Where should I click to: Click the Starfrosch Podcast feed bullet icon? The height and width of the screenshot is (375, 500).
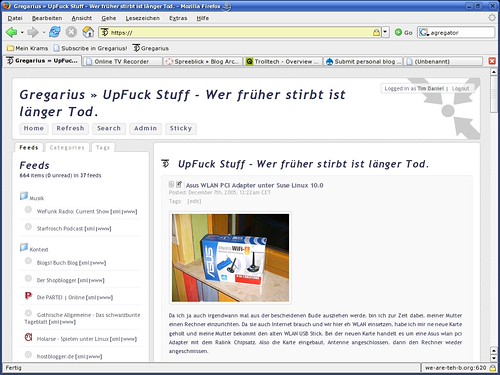tap(28, 227)
